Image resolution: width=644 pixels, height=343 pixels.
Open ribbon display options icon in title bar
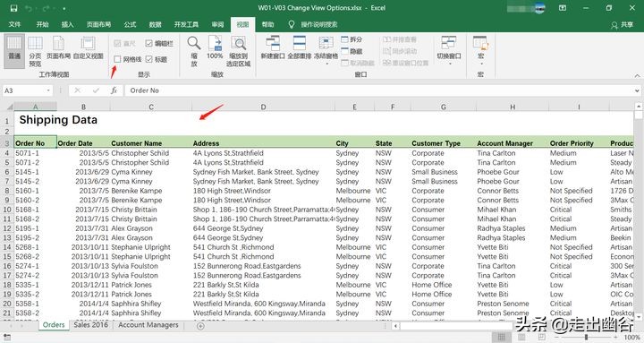(563, 8)
